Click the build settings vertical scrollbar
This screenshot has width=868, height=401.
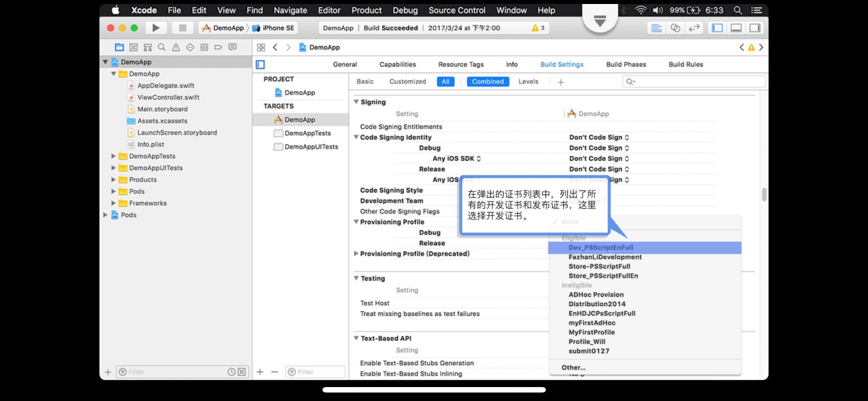tap(764, 195)
